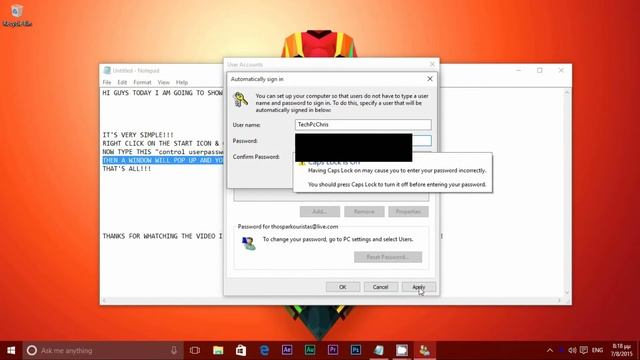Click the keys icon in sign-in dialog
Image resolution: width=640 pixels, height=360 pixels.
pyautogui.click(x=241, y=100)
